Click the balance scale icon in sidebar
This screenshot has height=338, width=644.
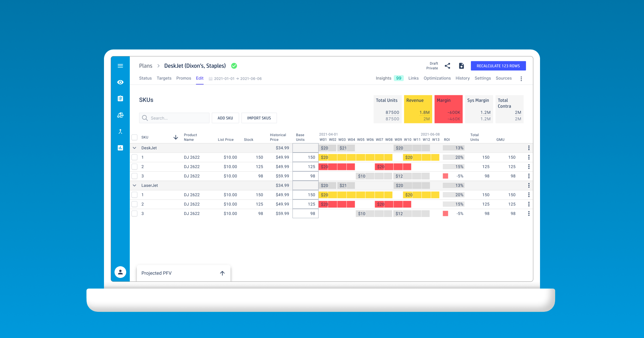120,115
